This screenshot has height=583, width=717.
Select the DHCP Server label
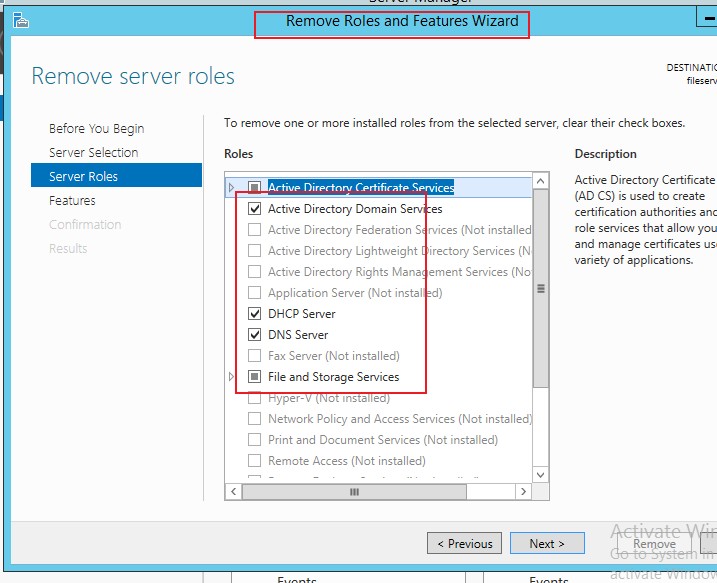tap(301, 314)
